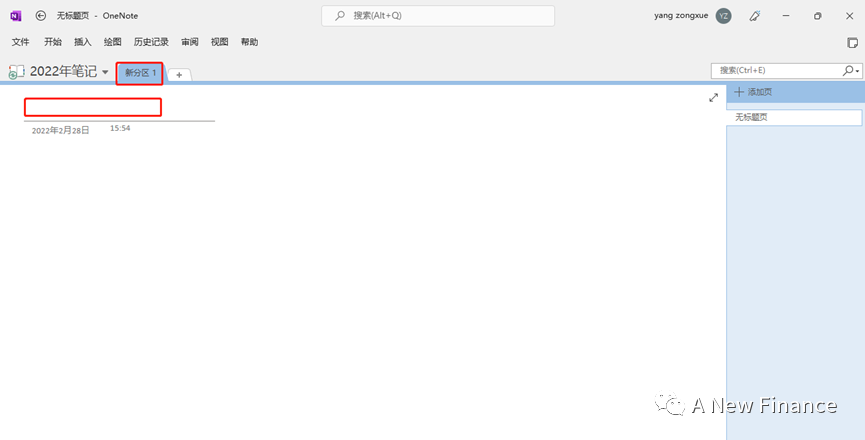The width and height of the screenshot is (865, 440).
Task: Open the 开始 ribbon tab
Action: tap(53, 42)
